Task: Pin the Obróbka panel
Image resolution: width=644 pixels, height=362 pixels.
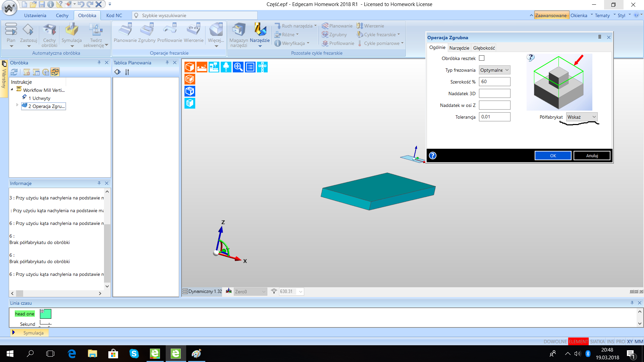Action: point(99,63)
